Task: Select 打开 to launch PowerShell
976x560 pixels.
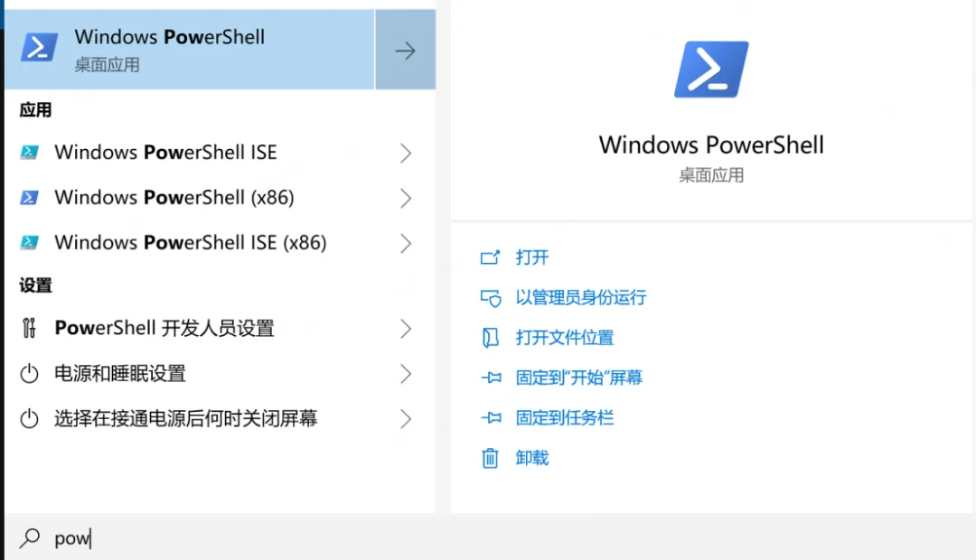Action: tap(532, 257)
